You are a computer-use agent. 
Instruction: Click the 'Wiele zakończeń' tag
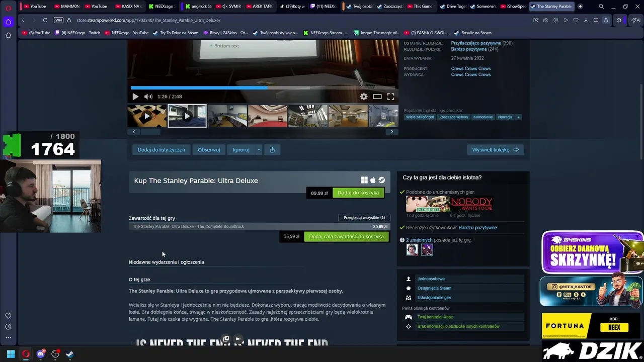point(420,117)
